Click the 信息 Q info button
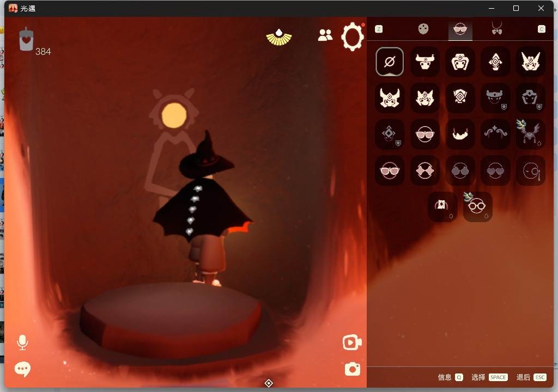Image resolution: width=558 pixels, height=392 pixels. tap(450, 377)
